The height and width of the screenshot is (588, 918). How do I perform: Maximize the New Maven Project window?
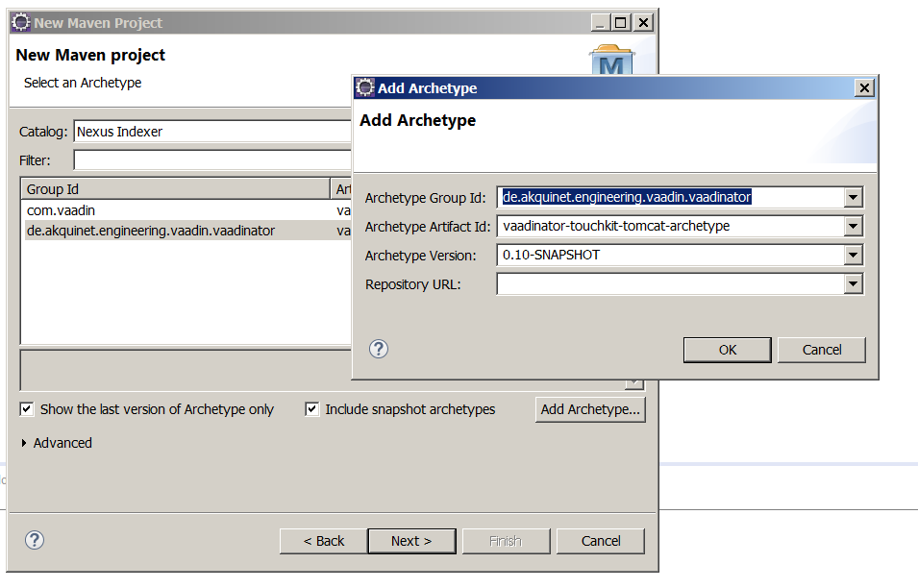tap(621, 23)
